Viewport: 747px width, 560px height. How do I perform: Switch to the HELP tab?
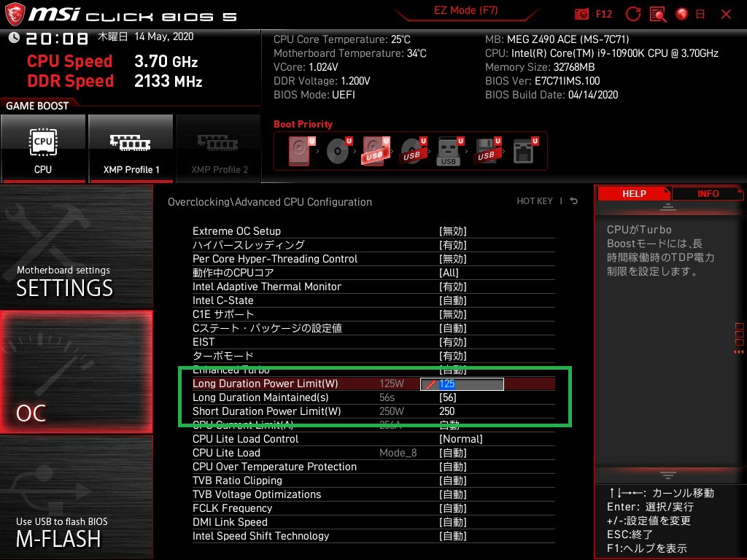634,194
